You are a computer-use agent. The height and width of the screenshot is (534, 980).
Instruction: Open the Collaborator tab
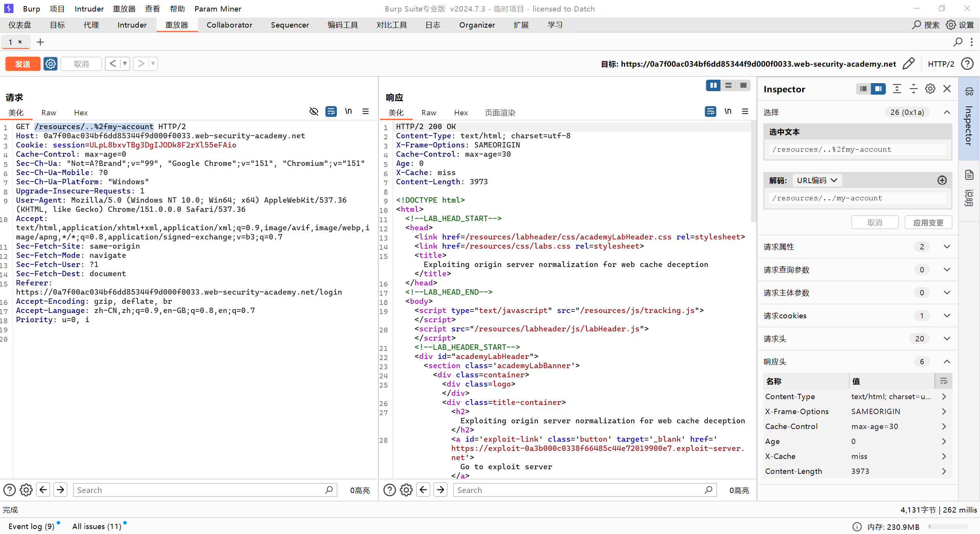click(230, 25)
